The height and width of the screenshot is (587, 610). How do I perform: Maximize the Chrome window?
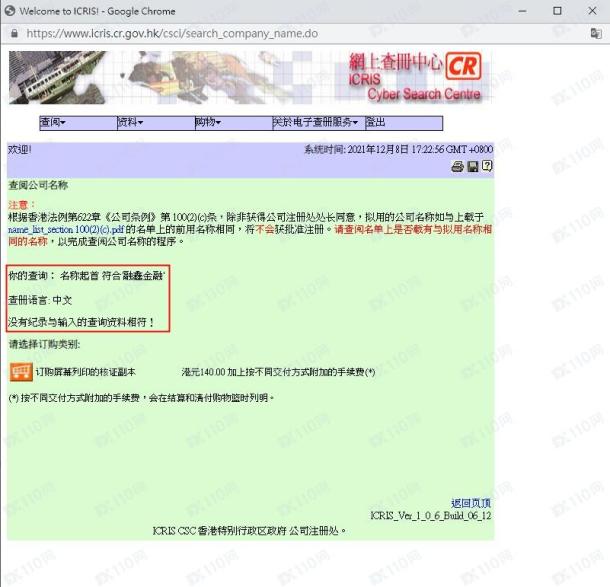(x=557, y=11)
